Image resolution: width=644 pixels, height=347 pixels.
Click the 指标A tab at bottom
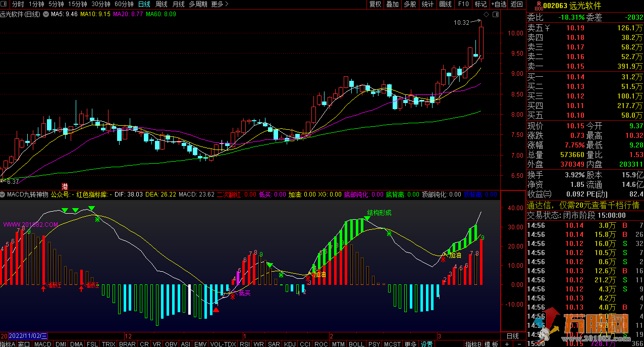(8, 343)
